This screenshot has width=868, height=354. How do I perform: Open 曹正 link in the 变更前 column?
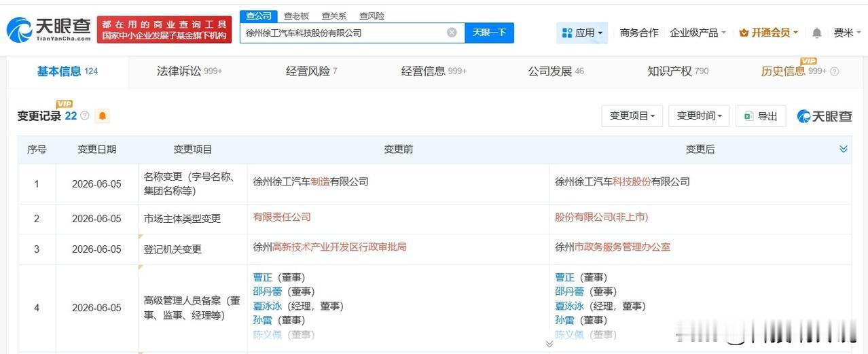[x=263, y=277]
